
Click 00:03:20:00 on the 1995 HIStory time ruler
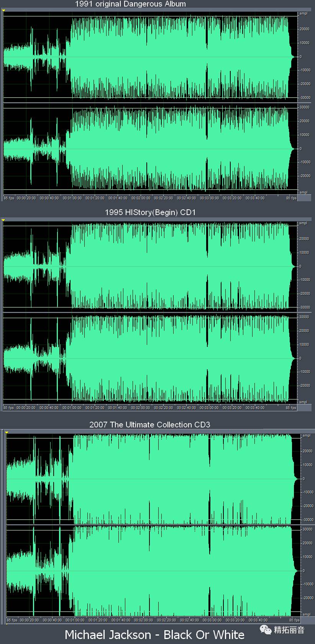[x=232, y=408]
